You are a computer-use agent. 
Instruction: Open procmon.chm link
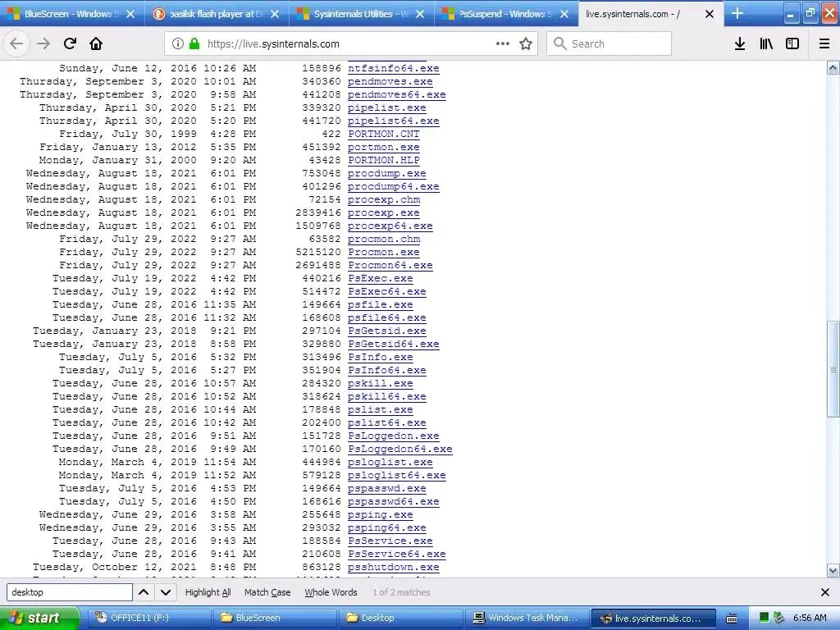pyautogui.click(x=384, y=239)
